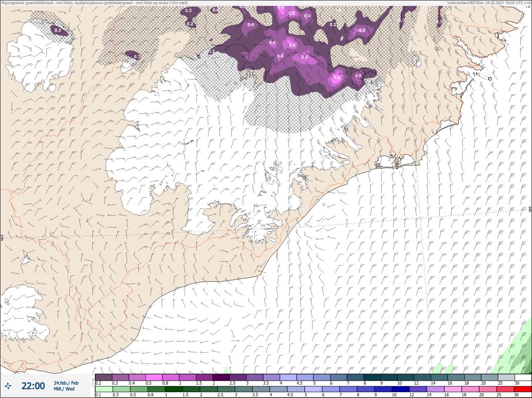This screenshot has width=532, height=398.
Task: Click the '64N' latitude label at left edge
Action: (x=2, y=238)
